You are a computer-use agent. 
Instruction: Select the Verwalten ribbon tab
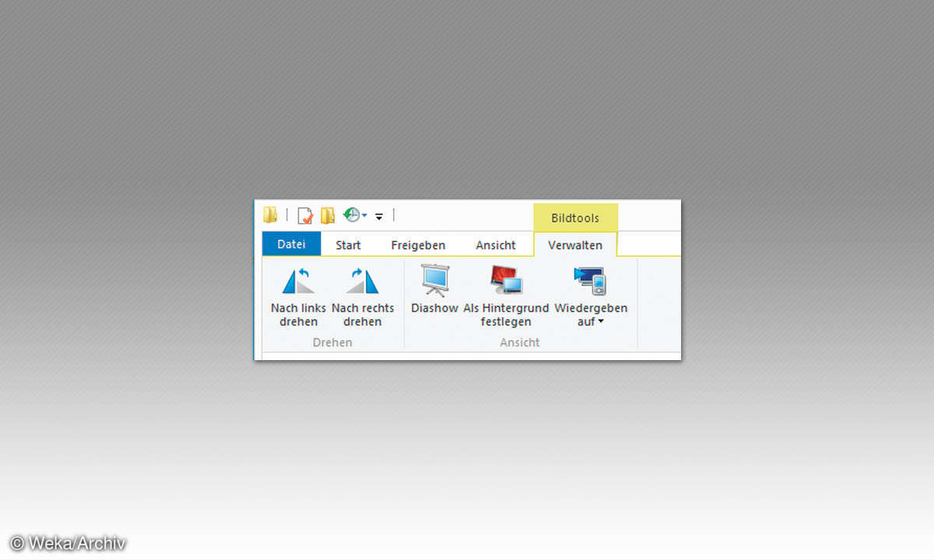pos(575,245)
